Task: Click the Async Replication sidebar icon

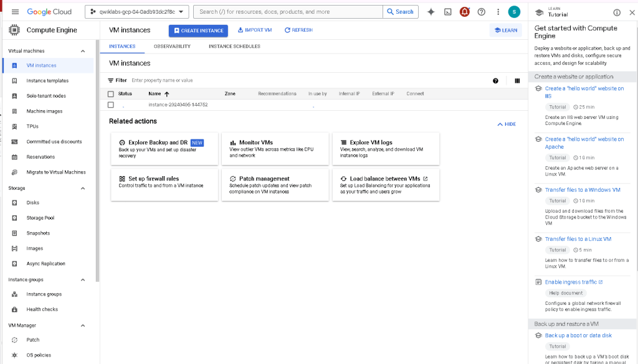Action: tap(15, 264)
